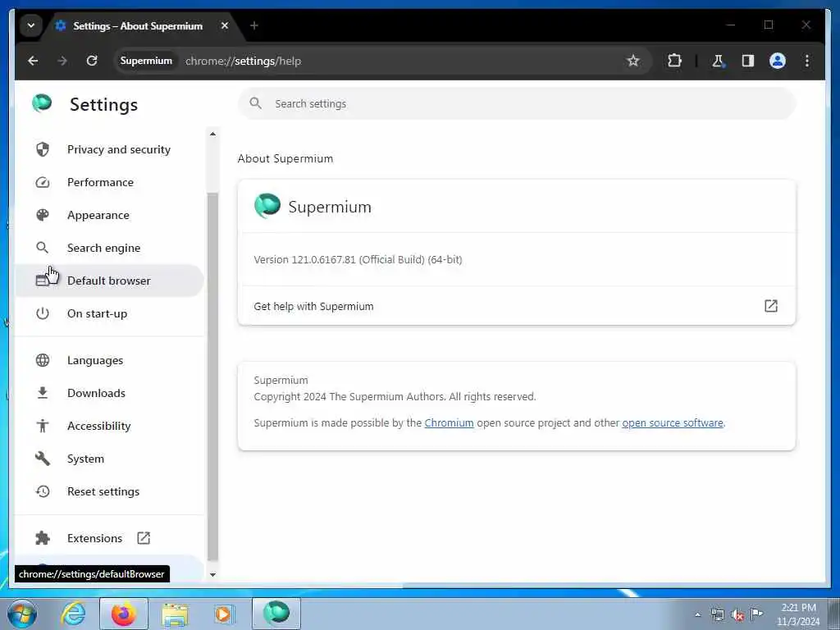The image size is (840, 630).
Task: Click the Action Center flag tray icon
Action: (x=757, y=614)
